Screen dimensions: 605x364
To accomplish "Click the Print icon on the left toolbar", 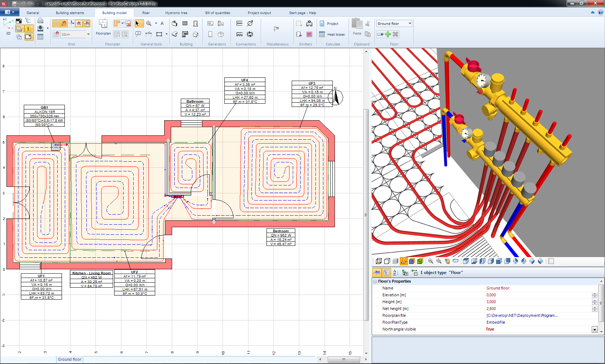I will pos(40,21).
